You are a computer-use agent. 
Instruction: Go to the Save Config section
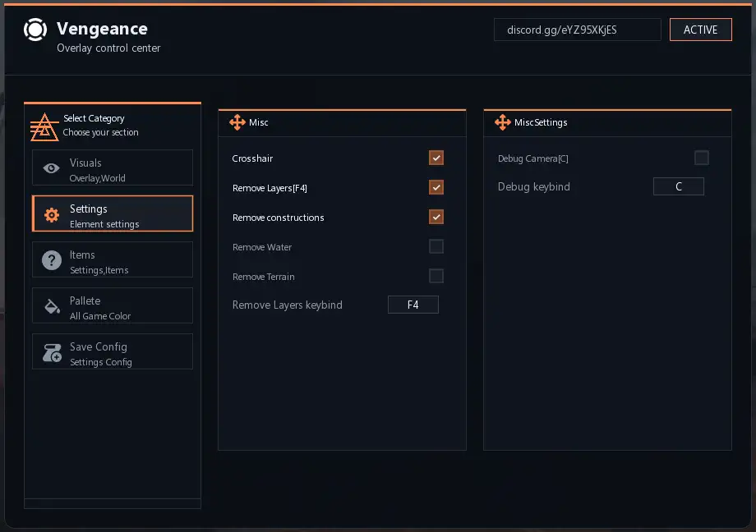coord(113,351)
